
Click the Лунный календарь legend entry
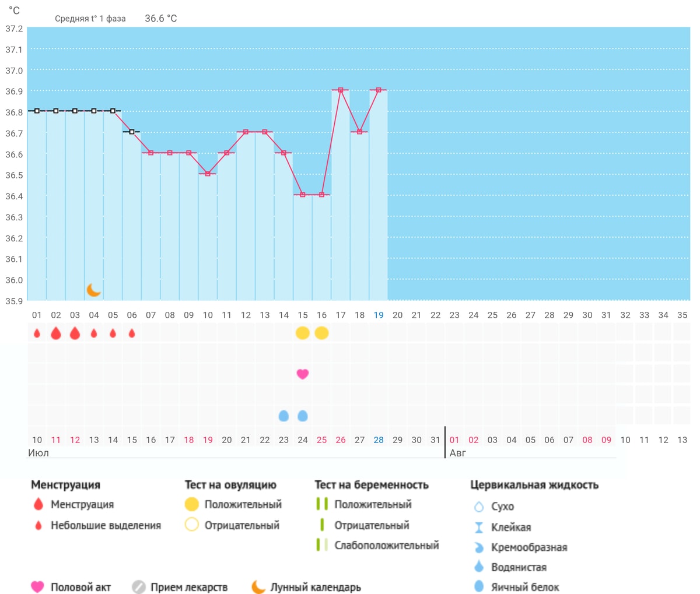point(306,587)
